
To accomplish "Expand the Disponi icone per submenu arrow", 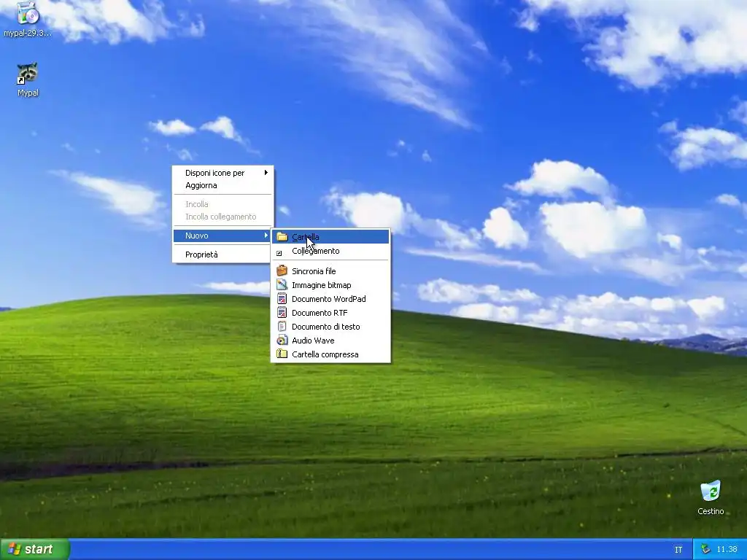I will (266, 172).
